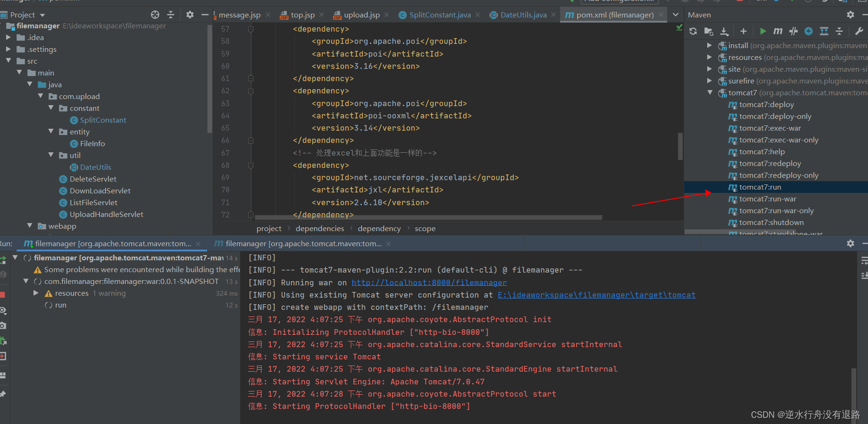Image resolution: width=868 pixels, height=424 pixels.
Task: Show hidden editor tabs dropdown
Action: tap(676, 15)
